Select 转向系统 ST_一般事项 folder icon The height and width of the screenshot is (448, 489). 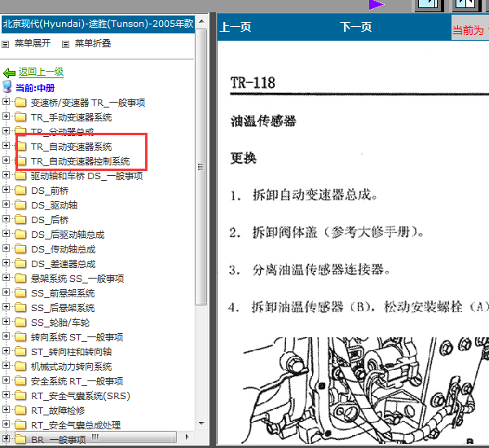(x=20, y=336)
